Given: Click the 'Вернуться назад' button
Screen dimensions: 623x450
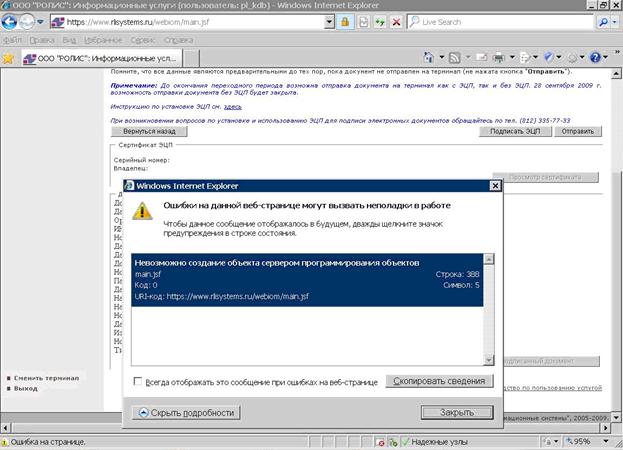Looking at the screenshot, I should coord(149,131).
